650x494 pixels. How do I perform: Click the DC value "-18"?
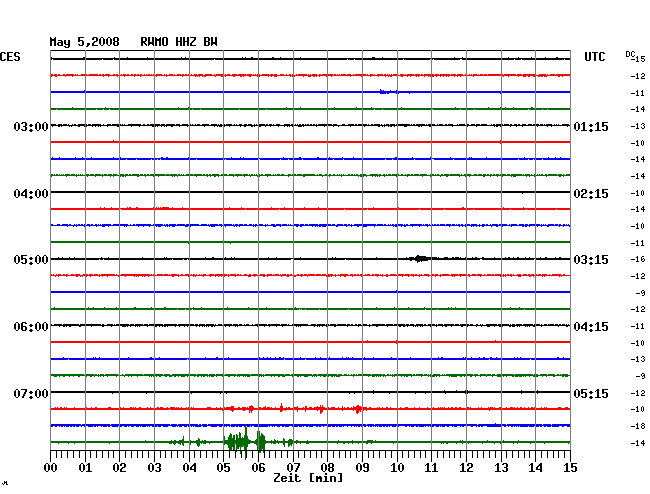click(x=638, y=426)
